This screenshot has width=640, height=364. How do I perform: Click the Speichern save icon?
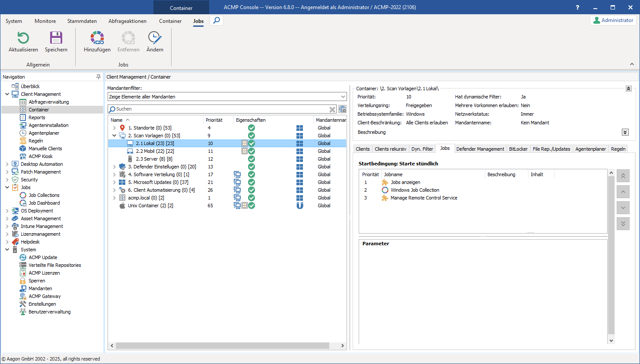pos(56,38)
